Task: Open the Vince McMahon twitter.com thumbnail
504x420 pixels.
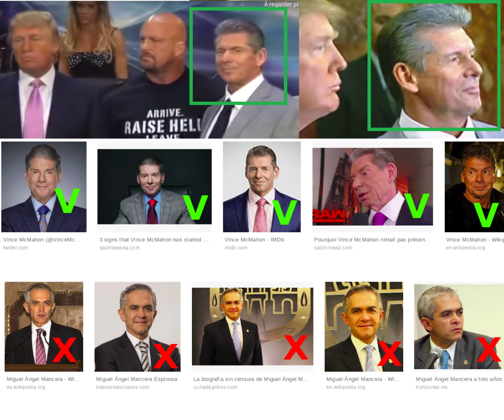Action: pyautogui.click(x=44, y=187)
